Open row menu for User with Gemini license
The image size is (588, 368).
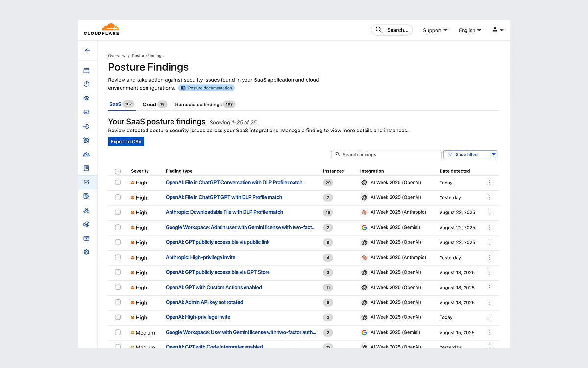490,332
